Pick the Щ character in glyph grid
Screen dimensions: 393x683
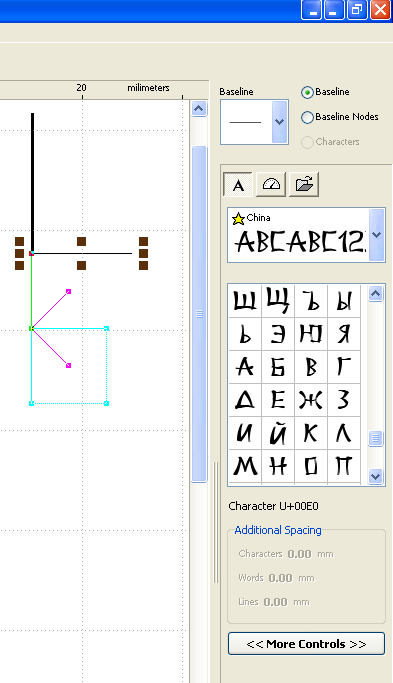pyautogui.click(x=278, y=301)
